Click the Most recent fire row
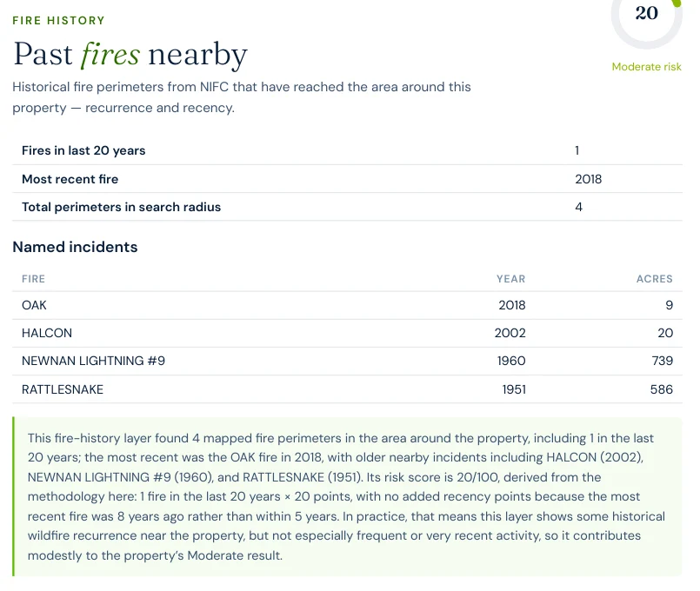 (x=347, y=179)
